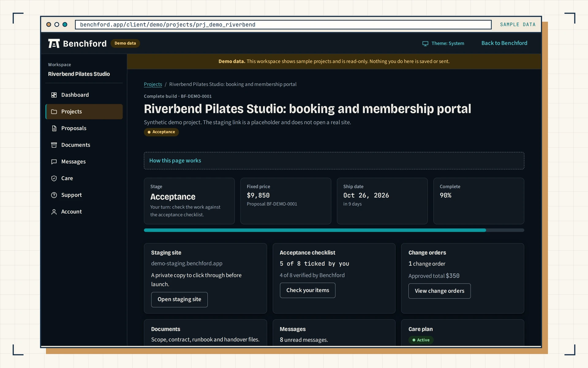This screenshot has height=368, width=588.
Task: Click the Check your items button
Action: (x=307, y=290)
